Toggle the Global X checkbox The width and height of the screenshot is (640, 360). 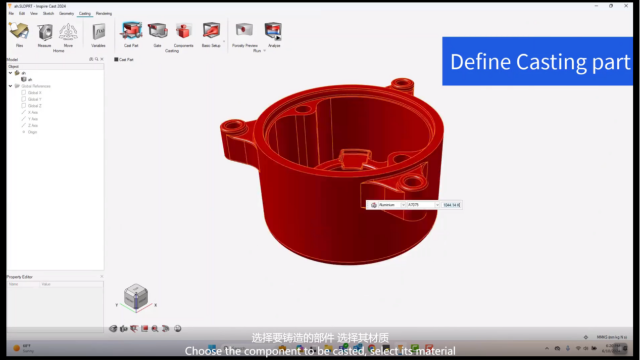point(24,93)
